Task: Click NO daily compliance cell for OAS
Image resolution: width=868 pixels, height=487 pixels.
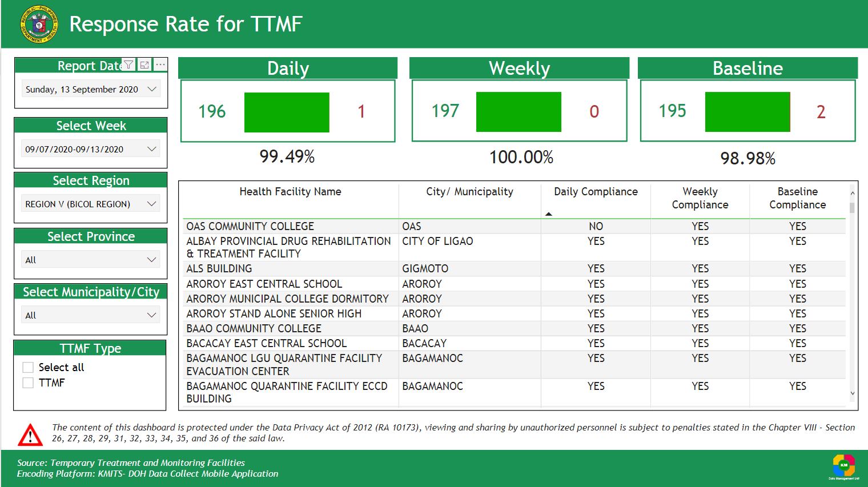Action: tap(596, 226)
